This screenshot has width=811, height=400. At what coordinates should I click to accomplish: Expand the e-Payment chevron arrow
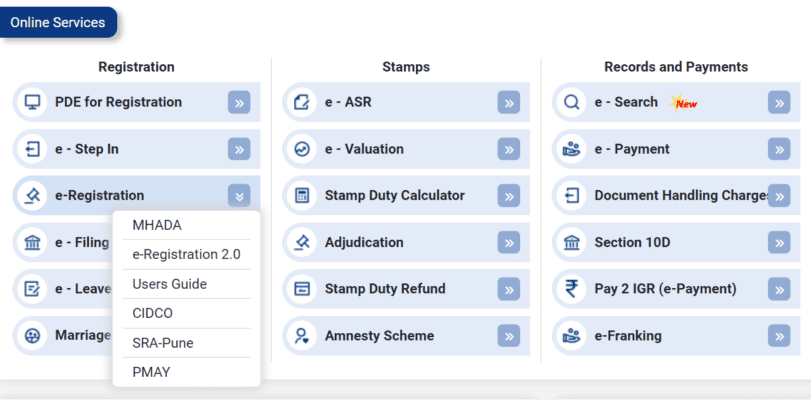click(x=779, y=149)
